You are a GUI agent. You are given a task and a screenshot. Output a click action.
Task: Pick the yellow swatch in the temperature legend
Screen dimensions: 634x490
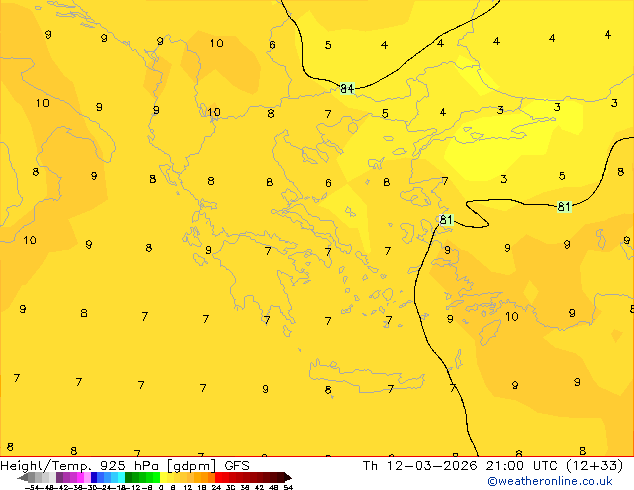click(163, 477)
